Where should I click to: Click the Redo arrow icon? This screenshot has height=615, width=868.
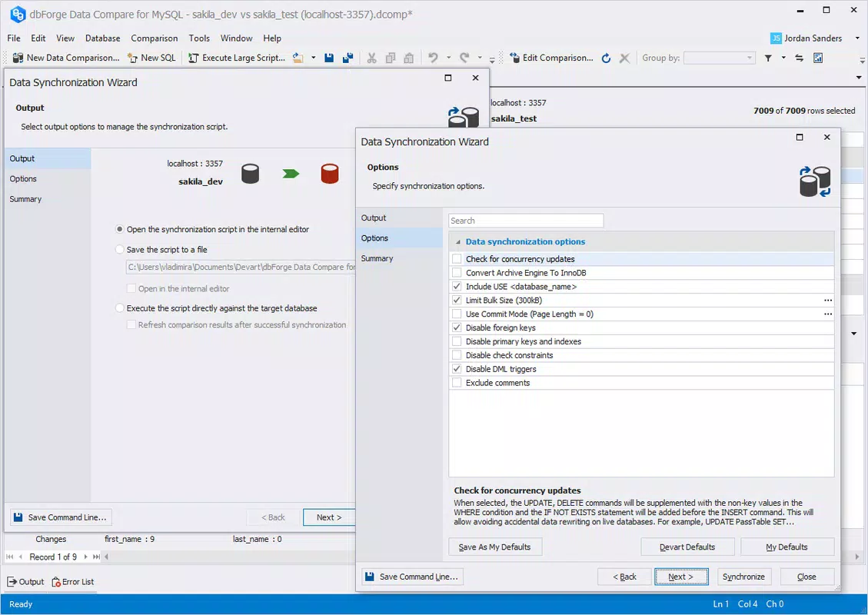pos(464,58)
